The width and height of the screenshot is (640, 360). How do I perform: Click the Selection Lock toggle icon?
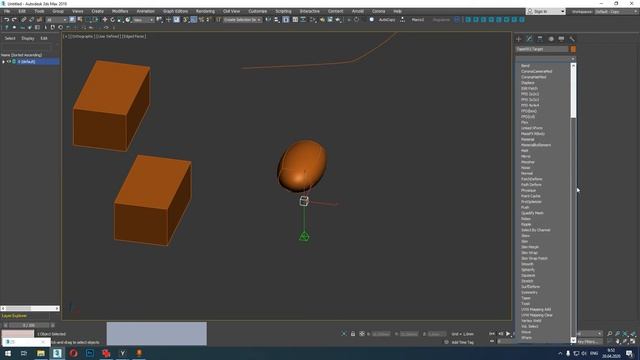(x=353, y=334)
